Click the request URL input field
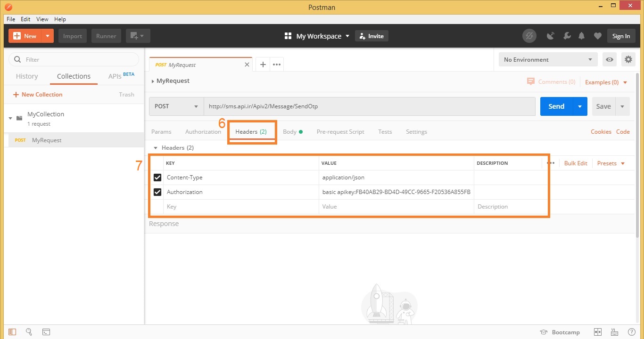Image resolution: width=644 pixels, height=339 pixels. tap(369, 106)
